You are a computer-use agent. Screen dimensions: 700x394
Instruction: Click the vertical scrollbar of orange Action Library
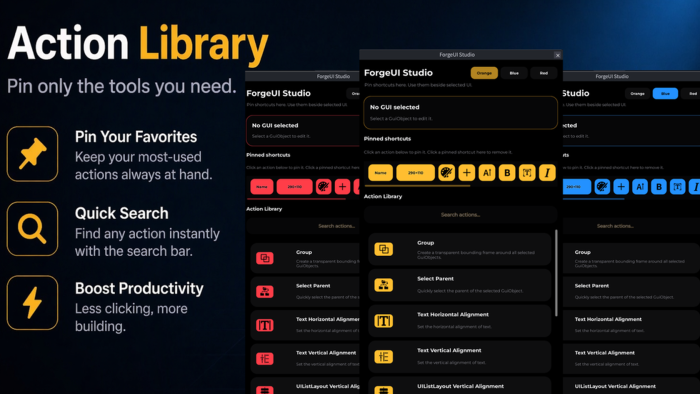click(556, 273)
